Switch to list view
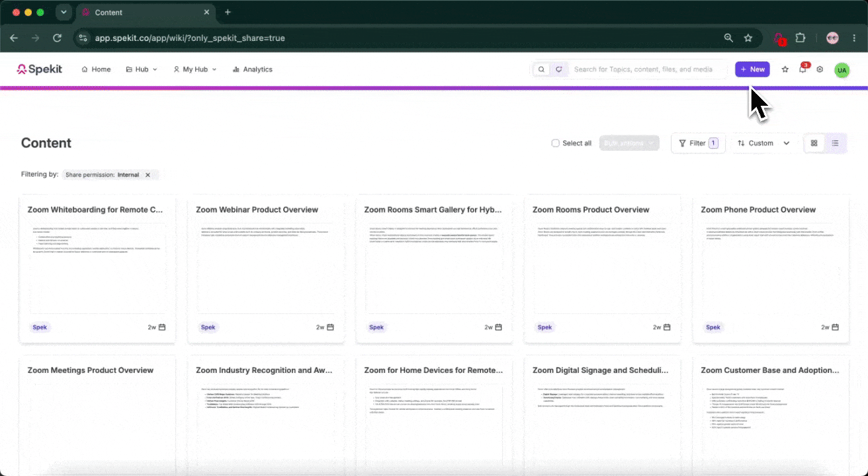The image size is (868, 476). pos(836,143)
